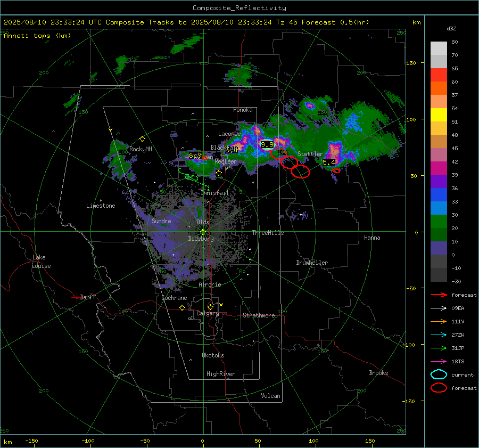The width and height of the screenshot is (479, 448).
Task: Click the 31JP legend label
Action: click(458, 348)
